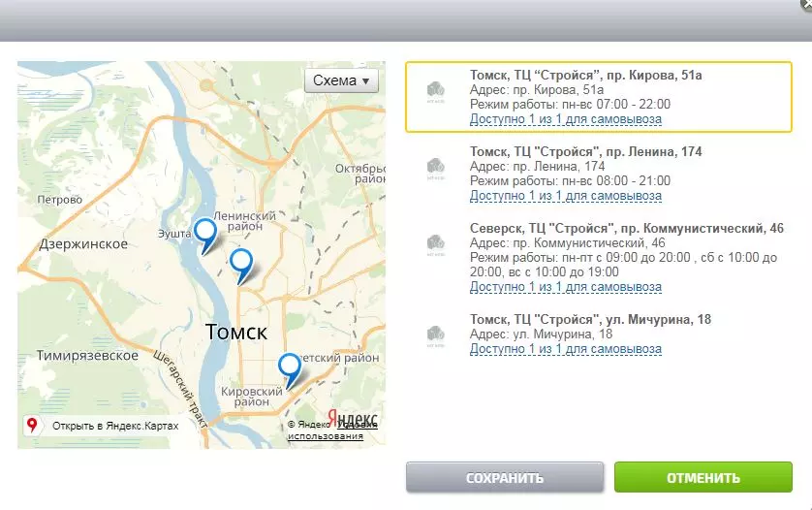Open availability link for ул. Мичурина, 18
812x510 pixels.
coord(566,349)
